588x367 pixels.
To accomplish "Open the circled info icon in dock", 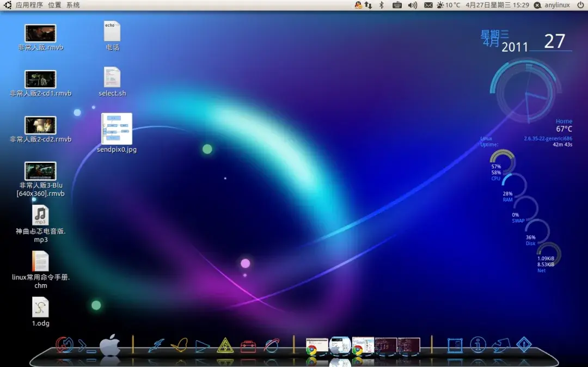I will (478, 345).
